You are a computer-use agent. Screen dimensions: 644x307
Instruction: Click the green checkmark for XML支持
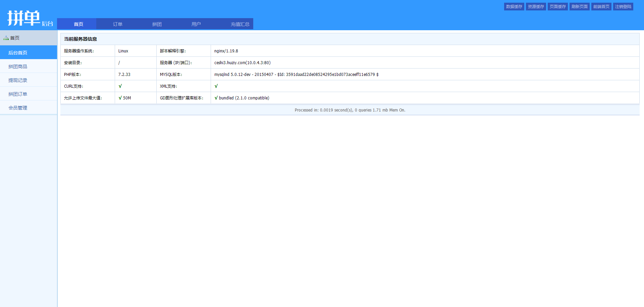(x=216, y=86)
